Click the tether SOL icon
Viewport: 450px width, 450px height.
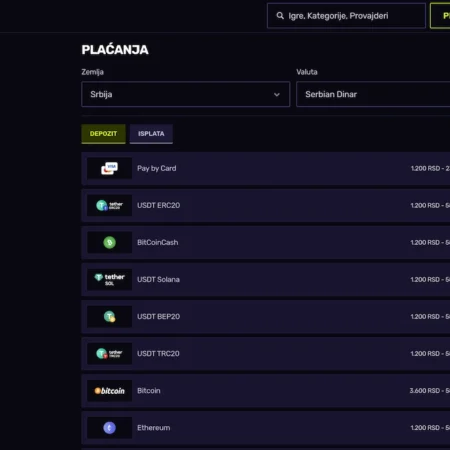coord(109,279)
